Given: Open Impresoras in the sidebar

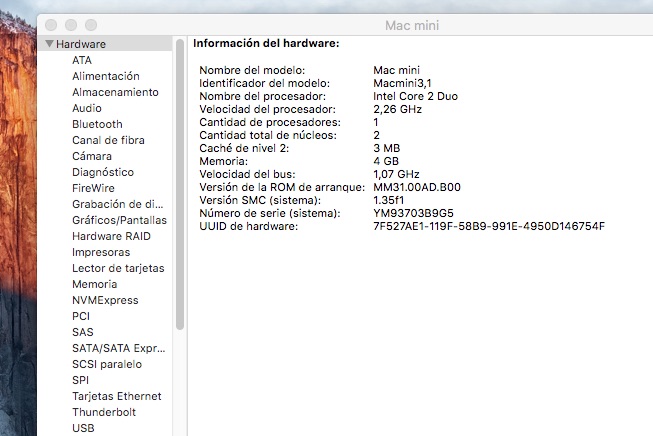Looking at the screenshot, I should click(x=101, y=252).
